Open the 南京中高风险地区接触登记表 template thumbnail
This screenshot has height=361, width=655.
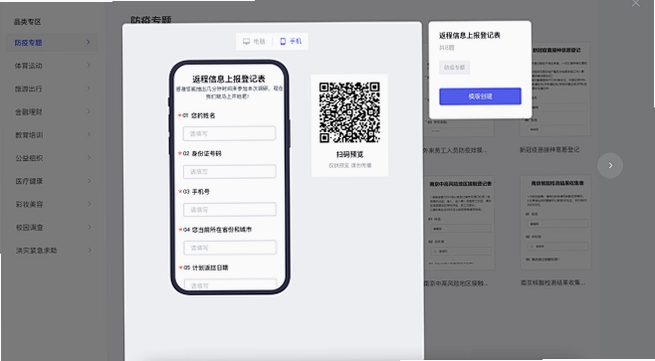[460, 222]
